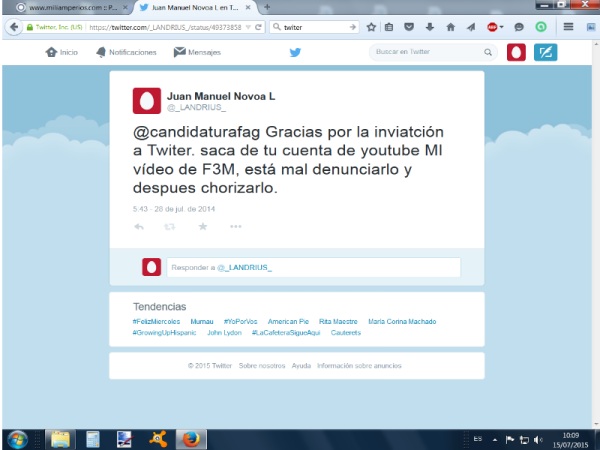600x450 pixels.
Task: Click the browser back arrow button
Action: click(15, 27)
